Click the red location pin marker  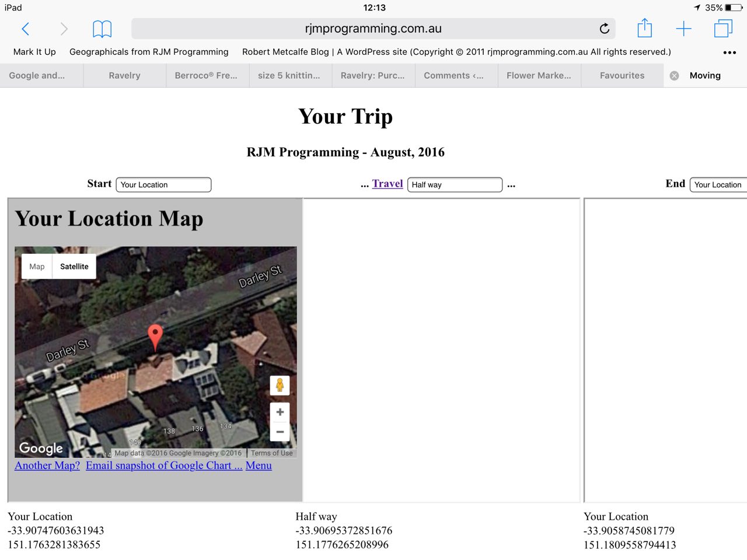pyautogui.click(x=155, y=337)
